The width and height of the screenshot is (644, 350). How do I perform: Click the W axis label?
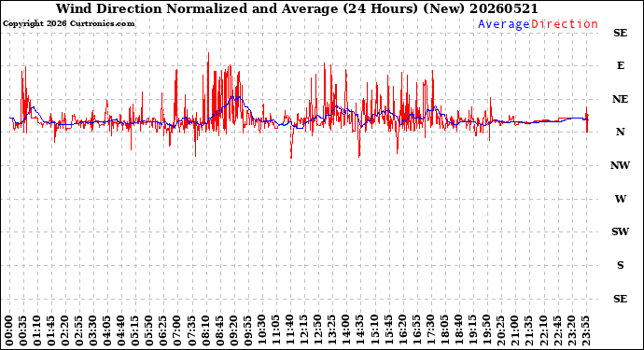click(620, 199)
